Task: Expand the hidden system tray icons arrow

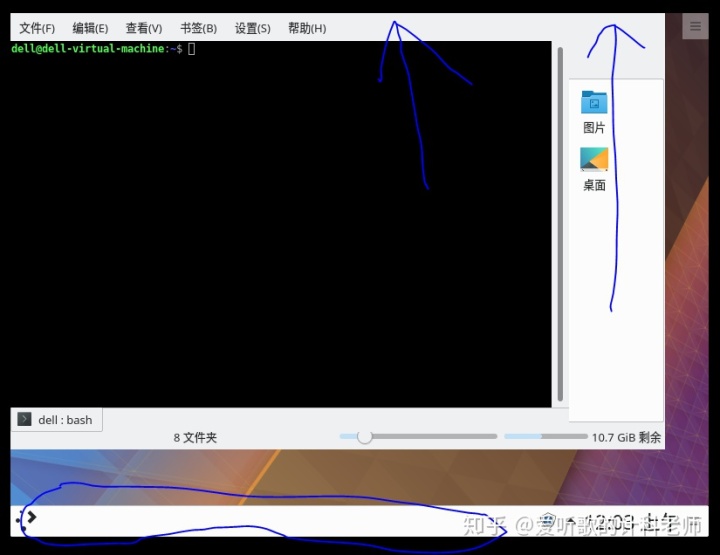Action: click(x=571, y=521)
